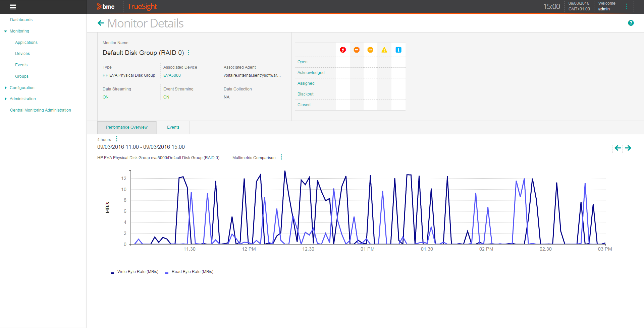Open Devices under Monitoring

coord(22,54)
